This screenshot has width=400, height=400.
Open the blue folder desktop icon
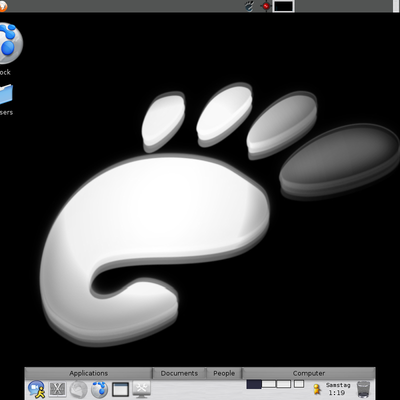[x=6, y=94]
